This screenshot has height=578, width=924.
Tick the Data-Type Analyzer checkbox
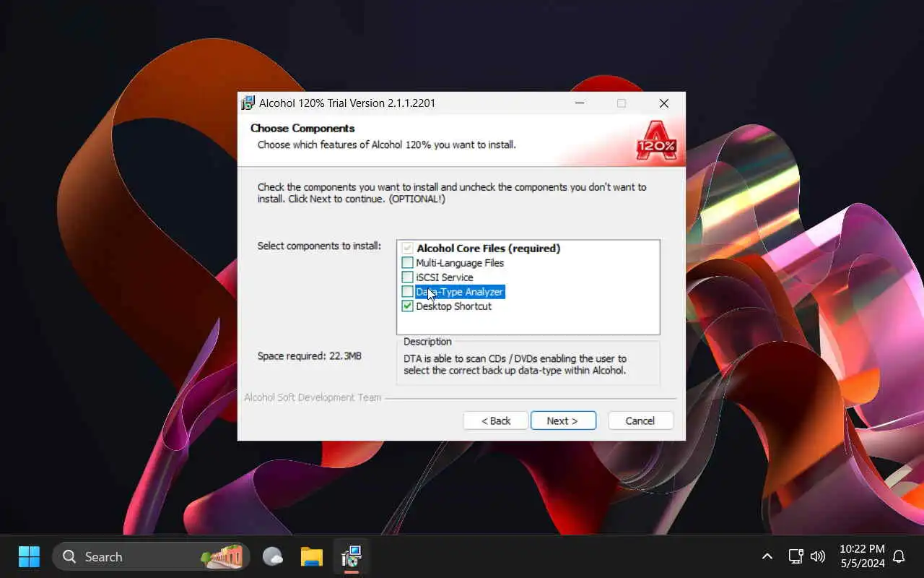(408, 292)
